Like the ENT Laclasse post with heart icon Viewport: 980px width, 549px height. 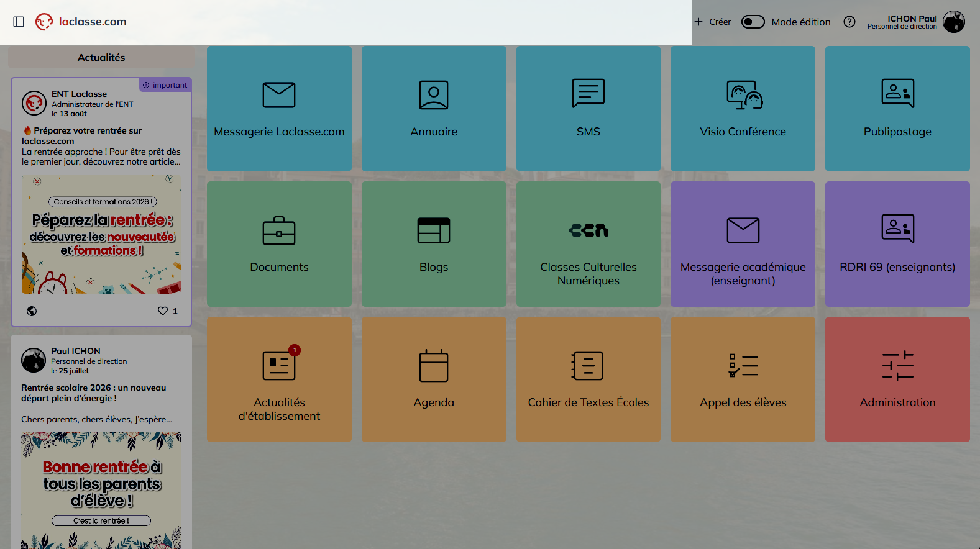click(163, 311)
